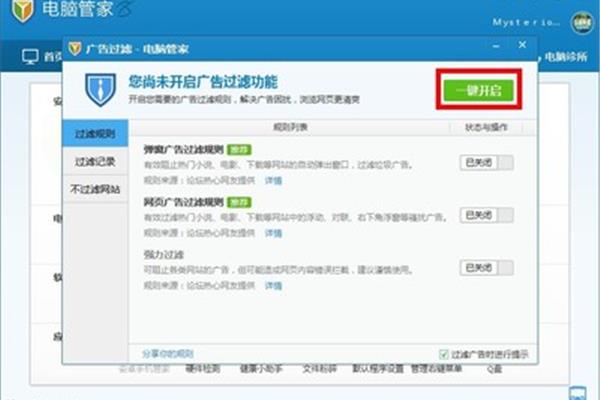Click the shield icon in dialog title bar

(x=75, y=49)
